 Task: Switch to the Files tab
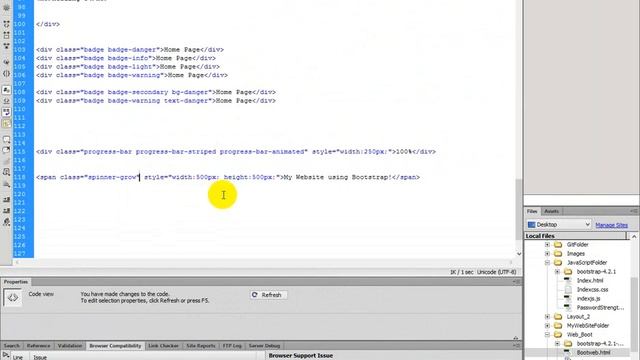[532, 211]
